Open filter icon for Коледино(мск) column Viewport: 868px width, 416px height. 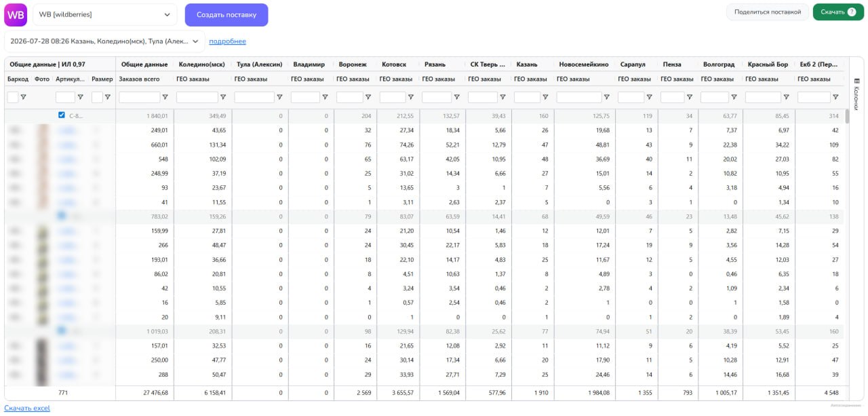pos(223,97)
